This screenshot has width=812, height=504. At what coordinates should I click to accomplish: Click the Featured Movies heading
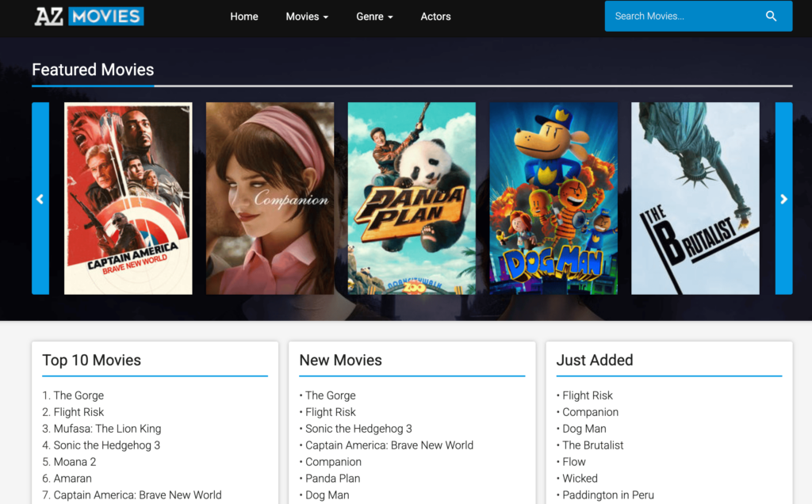(93, 69)
